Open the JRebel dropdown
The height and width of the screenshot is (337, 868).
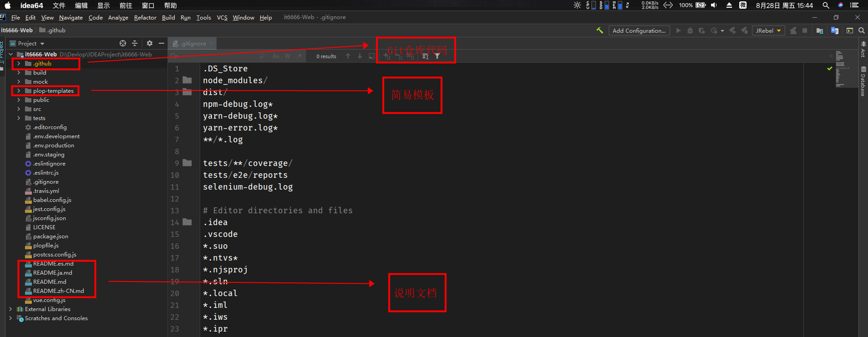click(768, 30)
